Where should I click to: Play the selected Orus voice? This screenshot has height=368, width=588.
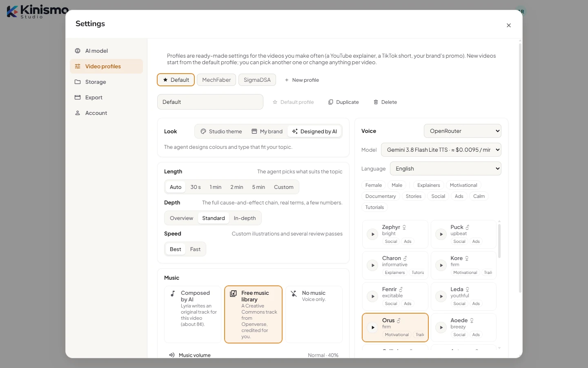pyautogui.click(x=372, y=328)
